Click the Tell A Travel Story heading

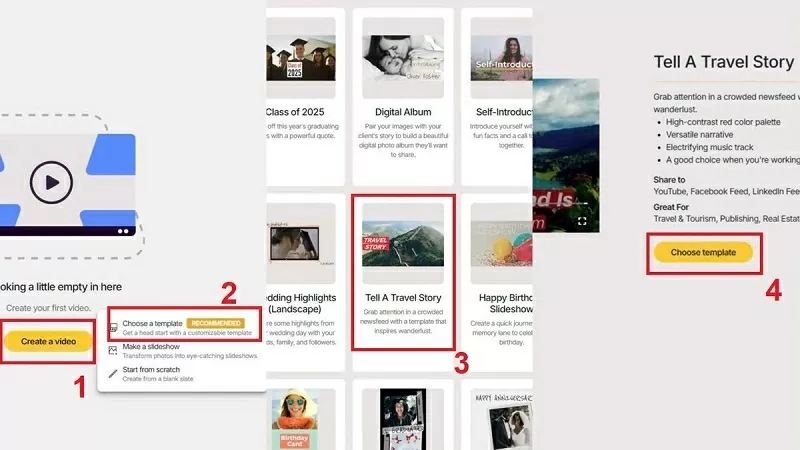click(x=723, y=62)
